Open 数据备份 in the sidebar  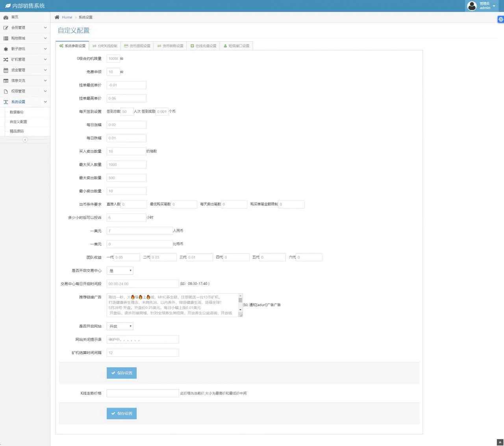pyautogui.click(x=17, y=112)
